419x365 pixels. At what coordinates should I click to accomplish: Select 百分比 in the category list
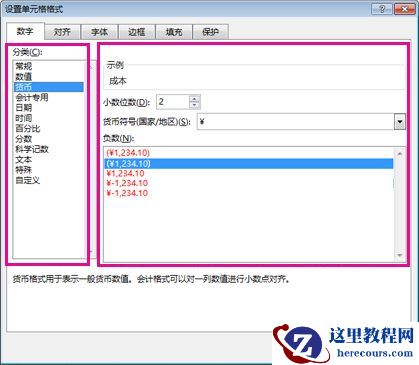49,128
